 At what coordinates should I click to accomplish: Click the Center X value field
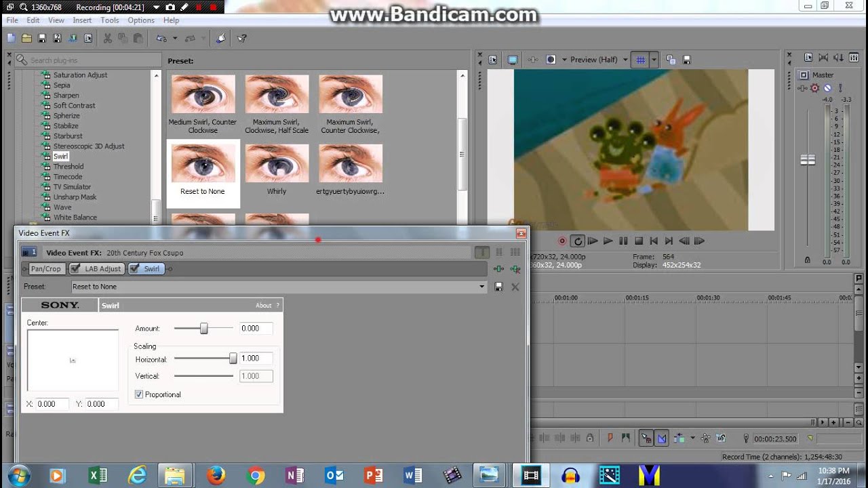point(52,404)
